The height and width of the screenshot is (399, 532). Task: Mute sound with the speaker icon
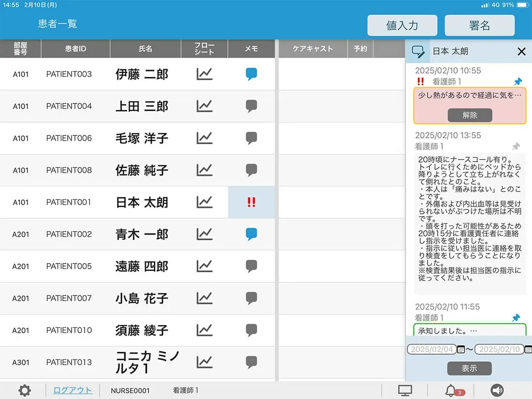pyautogui.click(x=497, y=390)
